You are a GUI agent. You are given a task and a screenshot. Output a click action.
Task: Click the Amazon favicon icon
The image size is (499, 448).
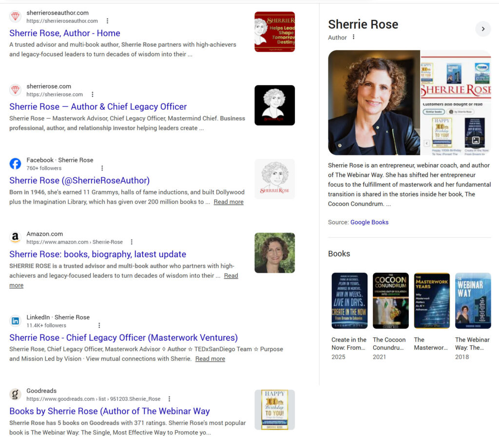(16, 238)
